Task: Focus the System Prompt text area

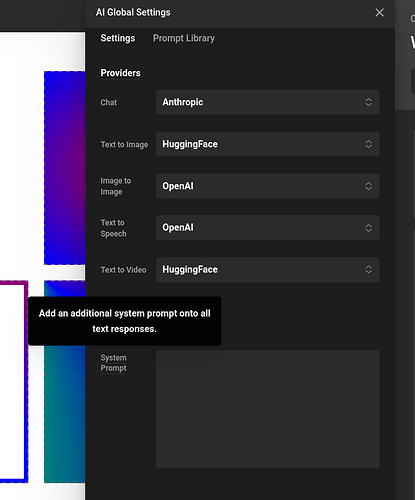Action: pyautogui.click(x=267, y=409)
